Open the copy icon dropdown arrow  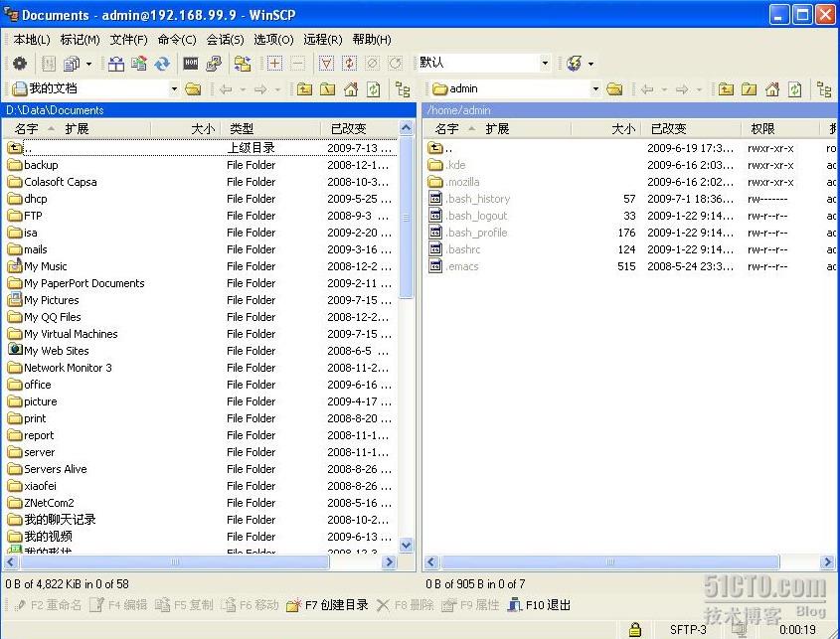click(x=88, y=64)
